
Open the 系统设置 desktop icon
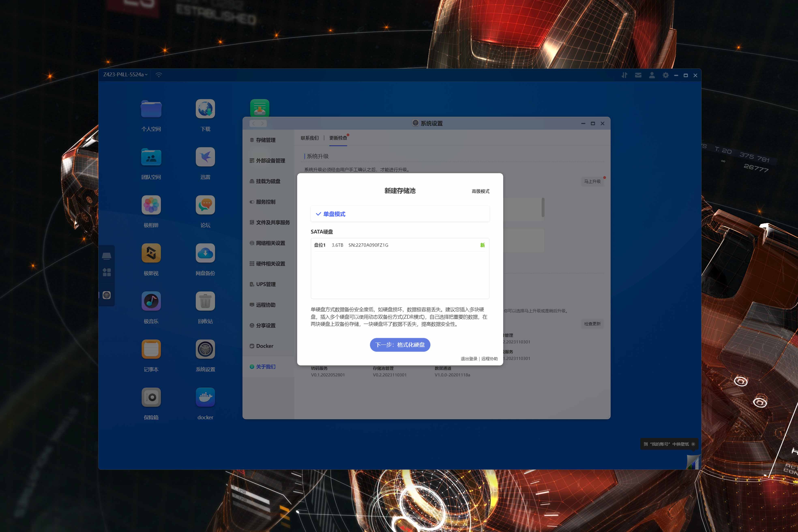pos(205,349)
